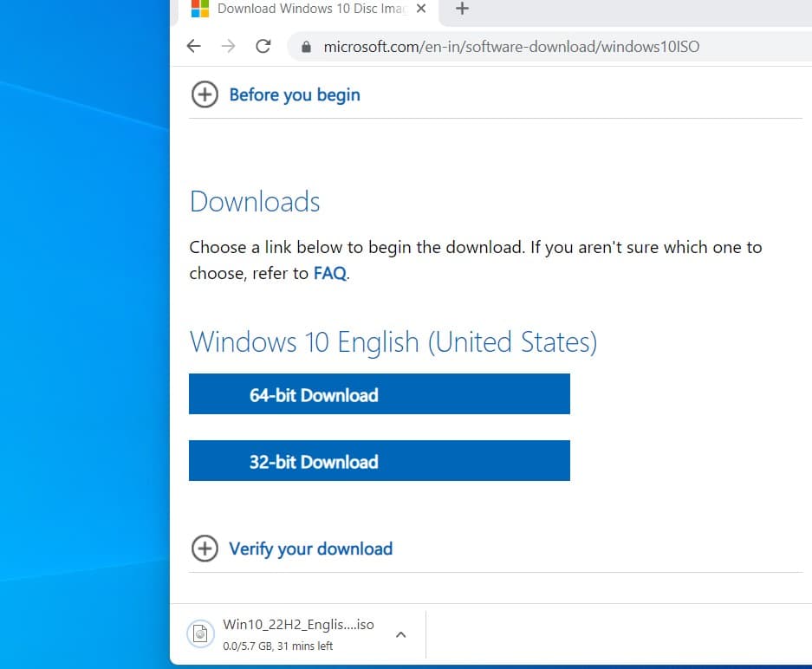Close the Download Windows 10 Disc Image tab

point(420,10)
